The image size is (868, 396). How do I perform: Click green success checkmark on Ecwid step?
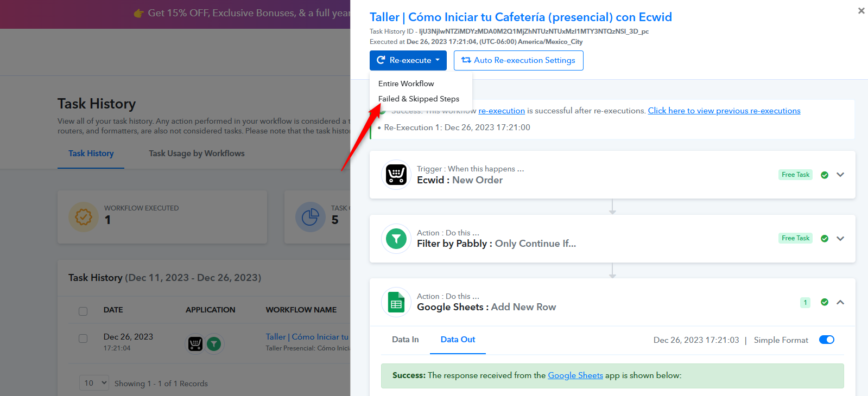coord(825,175)
